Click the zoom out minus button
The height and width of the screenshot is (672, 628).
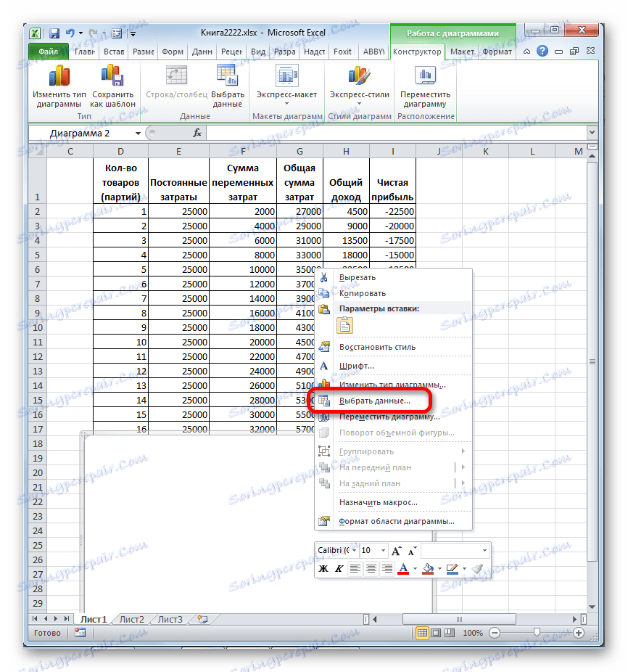pyautogui.click(x=495, y=633)
